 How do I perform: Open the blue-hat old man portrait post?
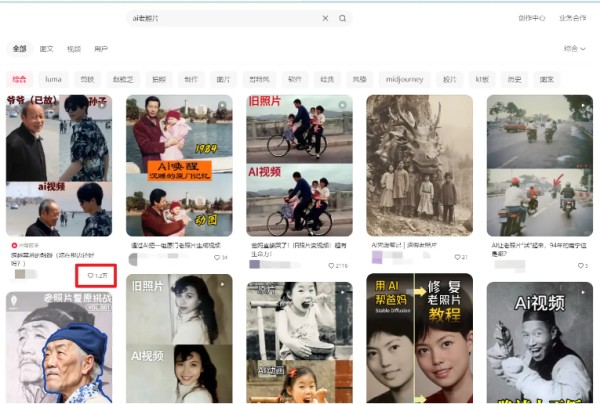(59, 347)
